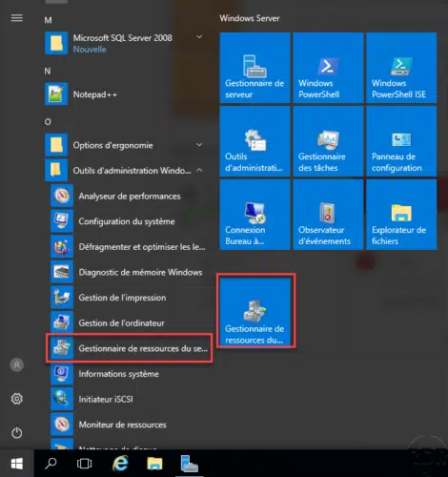Expand the Options d'ergonomie folder chevron
The height and width of the screenshot is (477, 448).
(199, 145)
